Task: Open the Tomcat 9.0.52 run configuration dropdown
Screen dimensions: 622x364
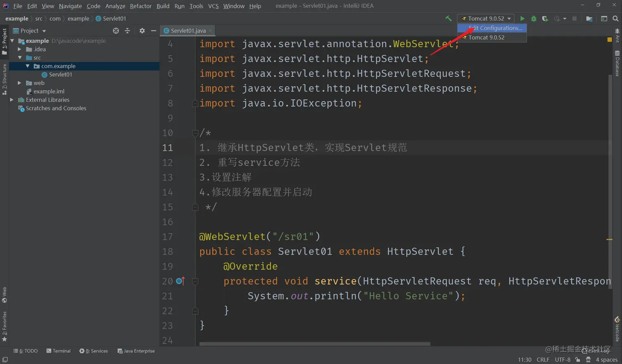Action: [486, 19]
